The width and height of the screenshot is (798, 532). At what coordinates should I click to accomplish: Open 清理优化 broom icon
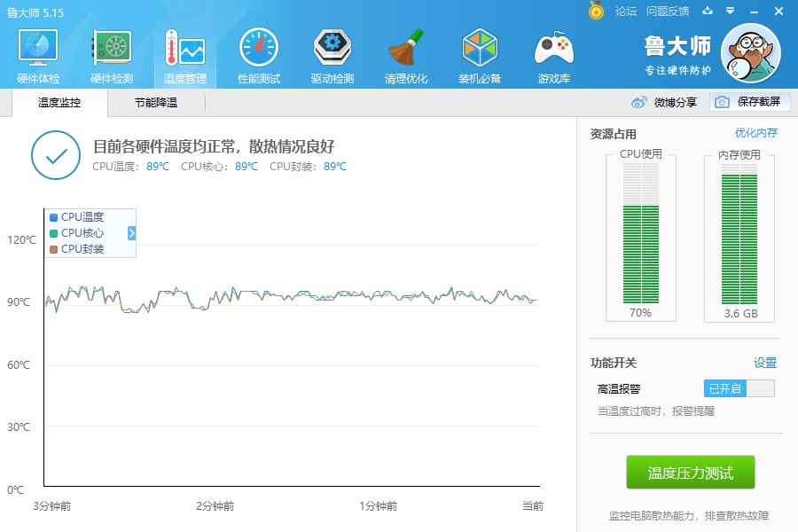pos(405,47)
